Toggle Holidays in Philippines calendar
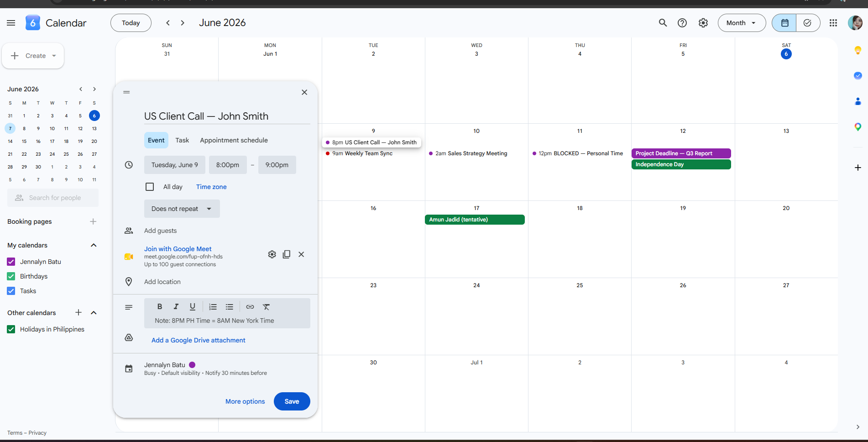 tap(11, 329)
